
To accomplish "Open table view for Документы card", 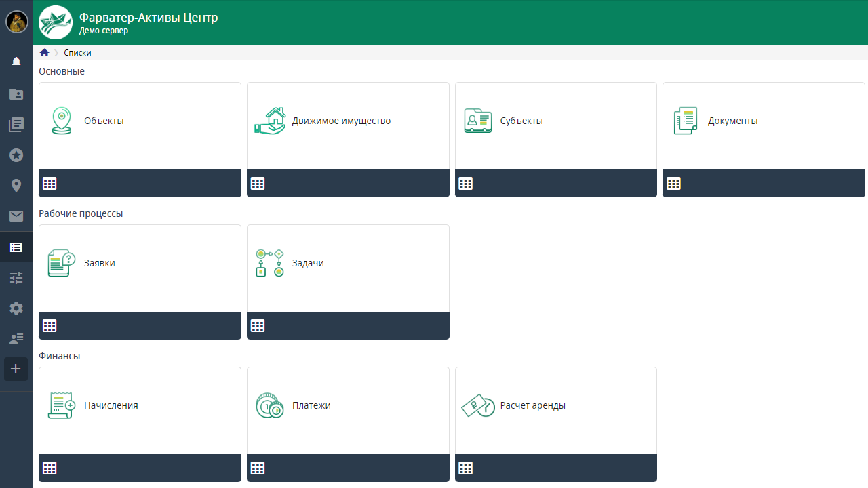I will [x=673, y=184].
